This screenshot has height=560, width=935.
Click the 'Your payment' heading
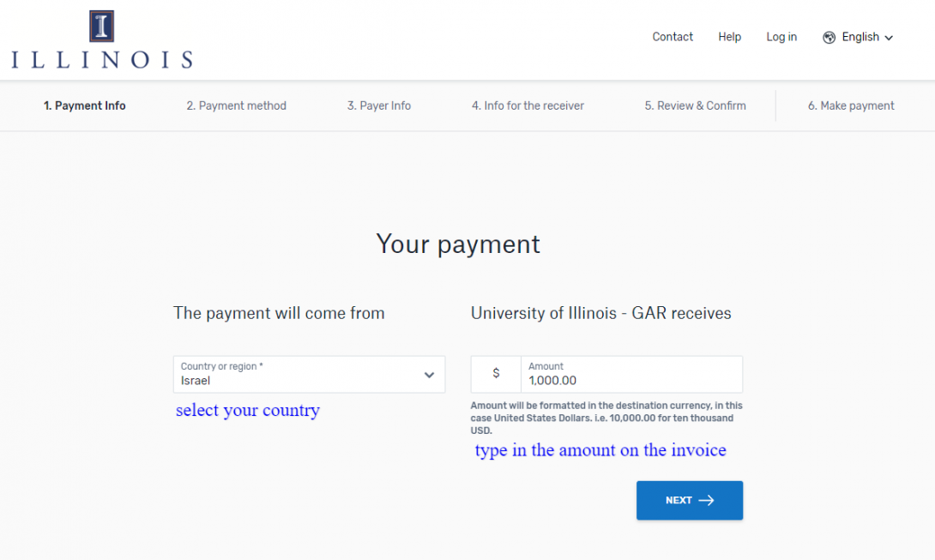(x=458, y=244)
